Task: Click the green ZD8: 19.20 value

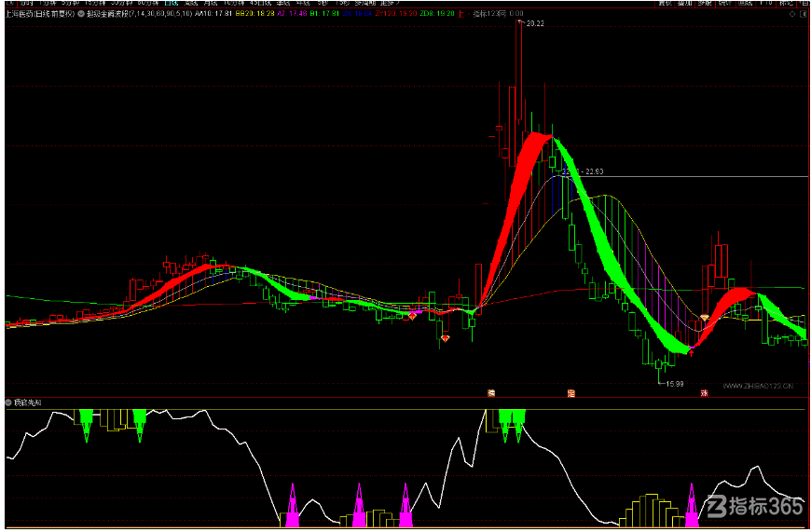Action: pos(437,14)
